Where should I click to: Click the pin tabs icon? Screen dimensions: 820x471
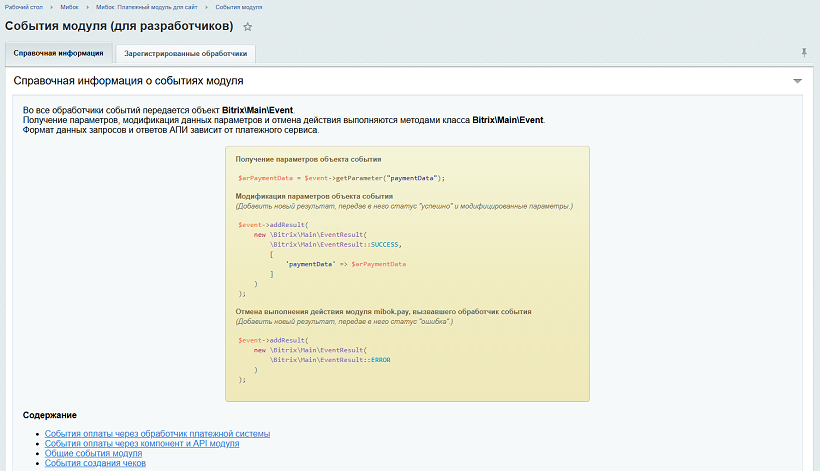click(x=803, y=52)
